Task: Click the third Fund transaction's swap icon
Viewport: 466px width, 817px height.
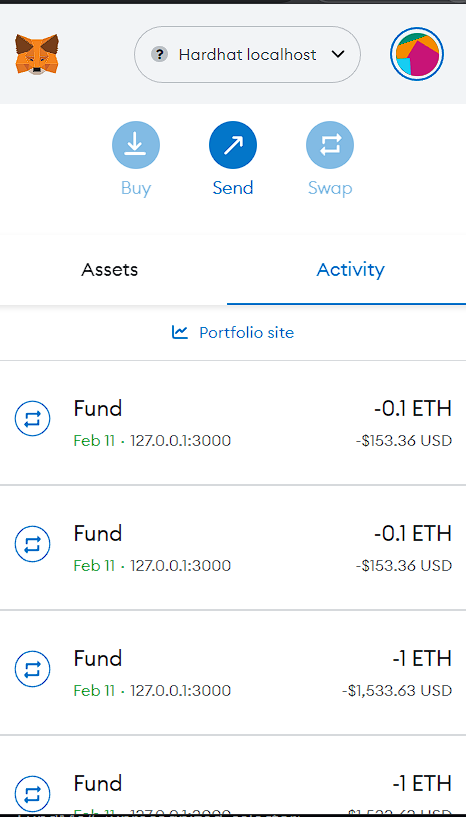Action: click(32, 669)
